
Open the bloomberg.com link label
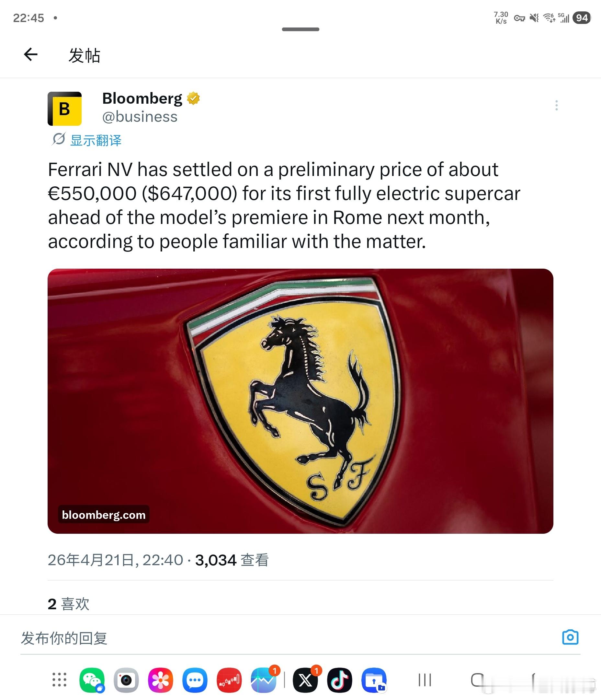tap(104, 515)
